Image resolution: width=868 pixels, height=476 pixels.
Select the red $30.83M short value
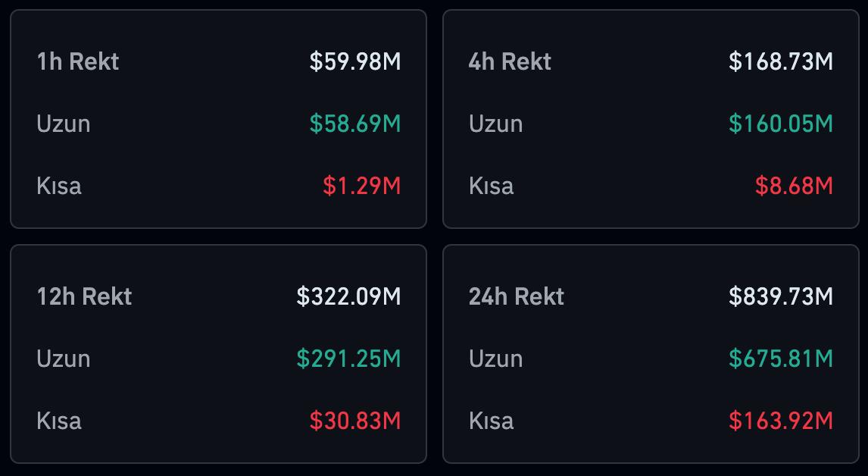coord(354,421)
